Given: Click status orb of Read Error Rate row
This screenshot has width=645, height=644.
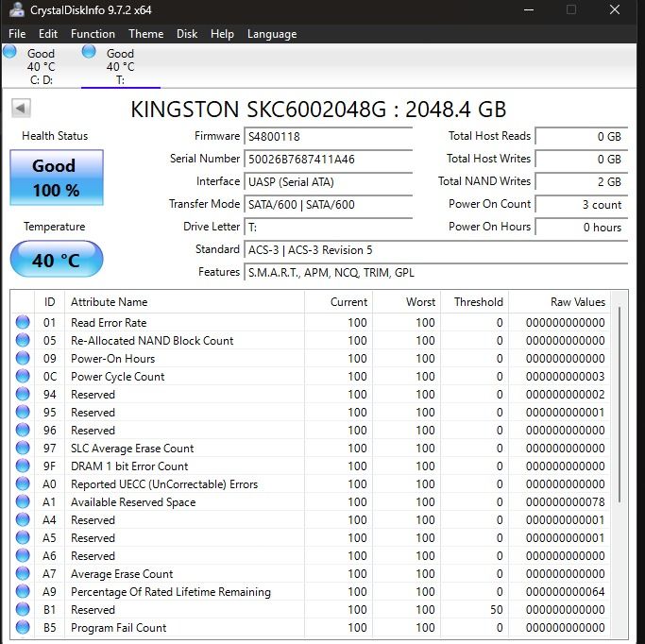Looking at the screenshot, I should (x=23, y=322).
